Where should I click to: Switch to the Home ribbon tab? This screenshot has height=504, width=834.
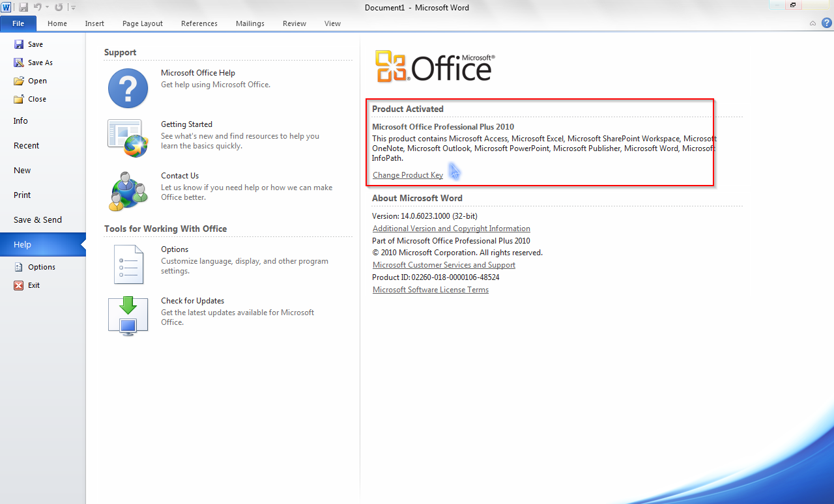point(57,23)
